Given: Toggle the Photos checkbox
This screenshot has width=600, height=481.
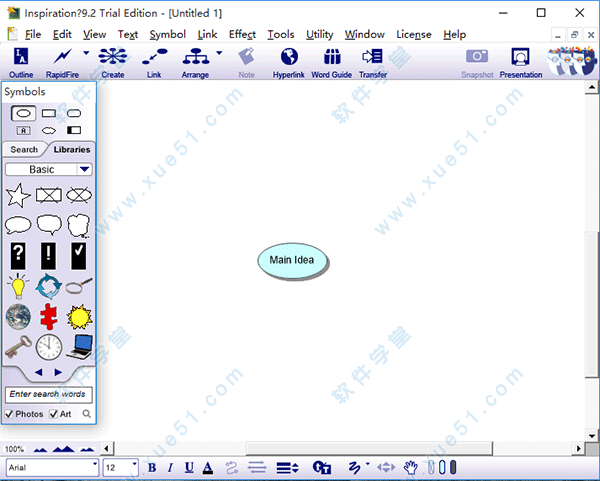Looking at the screenshot, I should click(x=10, y=414).
